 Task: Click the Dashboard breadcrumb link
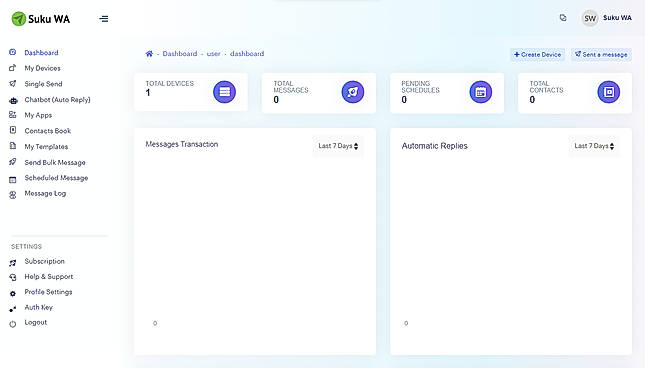[x=180, y=54]
